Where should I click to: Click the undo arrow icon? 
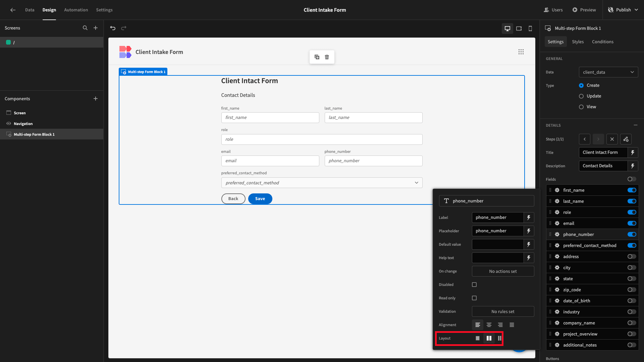coord(113,27)
